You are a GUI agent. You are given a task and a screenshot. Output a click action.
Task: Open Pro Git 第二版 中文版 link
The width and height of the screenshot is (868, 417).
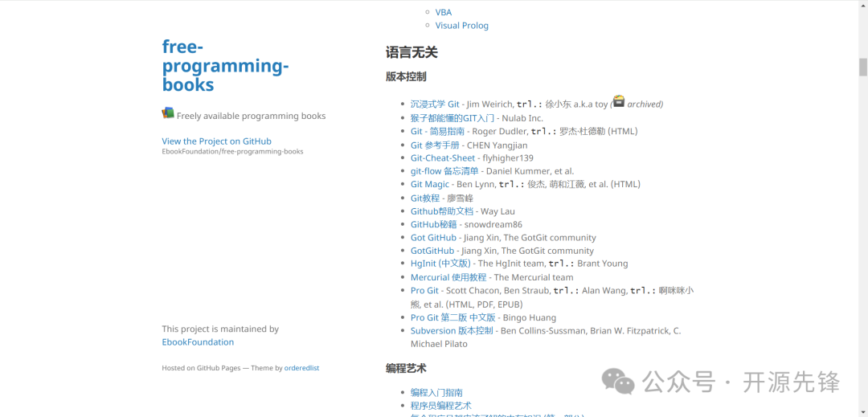tap(452, 317)
